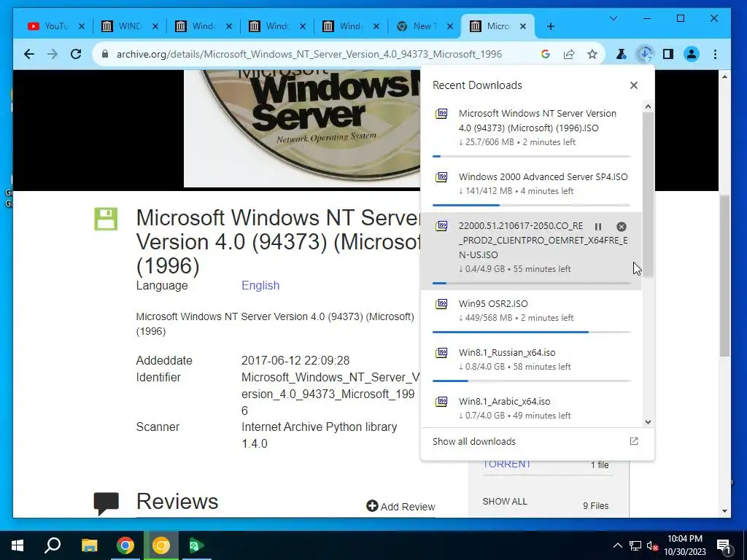Image resolution: width=747 pixels, height=560 pixels.
Task: Click the page vertical scrollbar thumb
Action: tap(724, 275)
